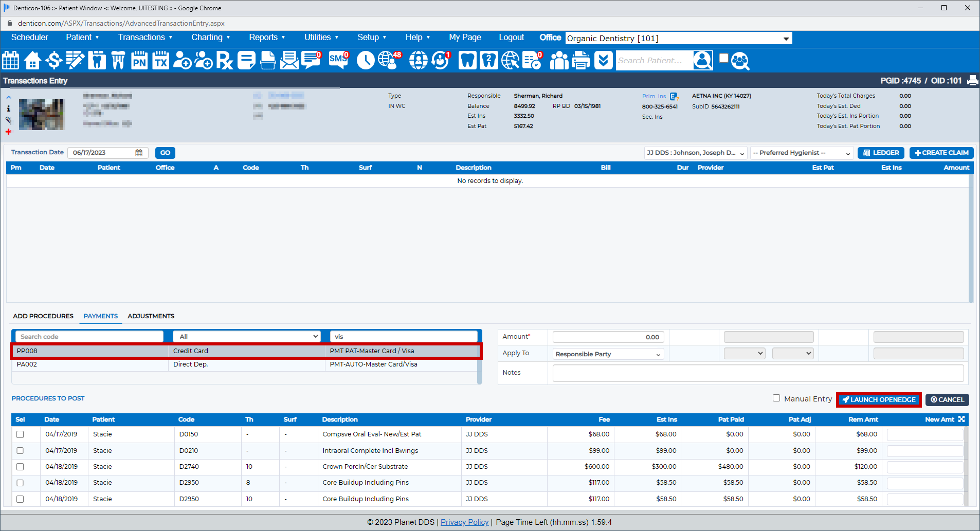Click the CANCEL button

coord(947,400)
